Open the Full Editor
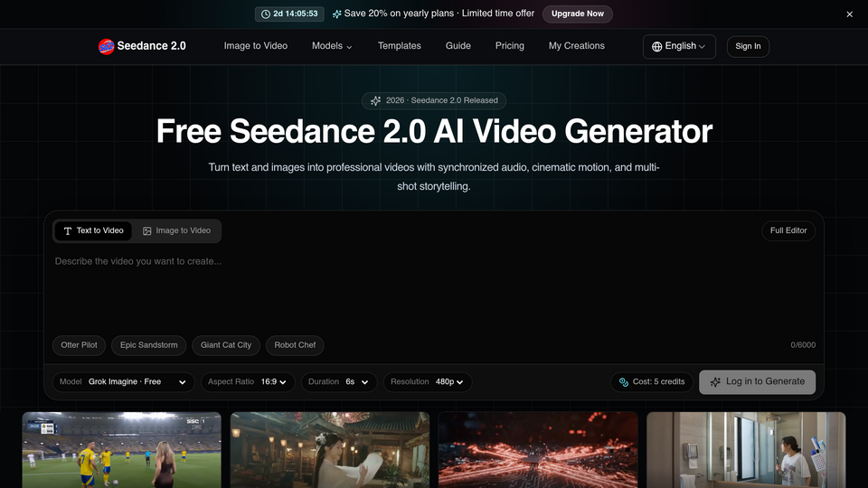This screenshot has height=488, width=868. tap(788, 230)
